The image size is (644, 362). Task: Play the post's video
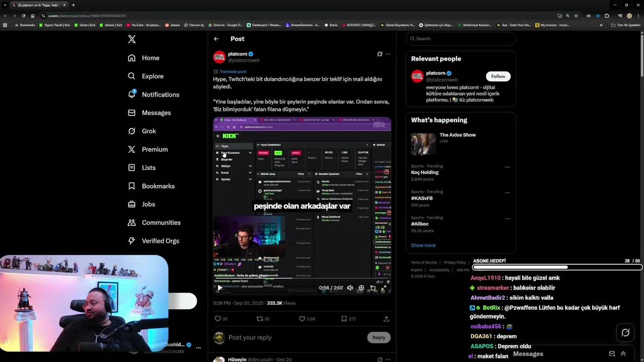click(219, 288)
